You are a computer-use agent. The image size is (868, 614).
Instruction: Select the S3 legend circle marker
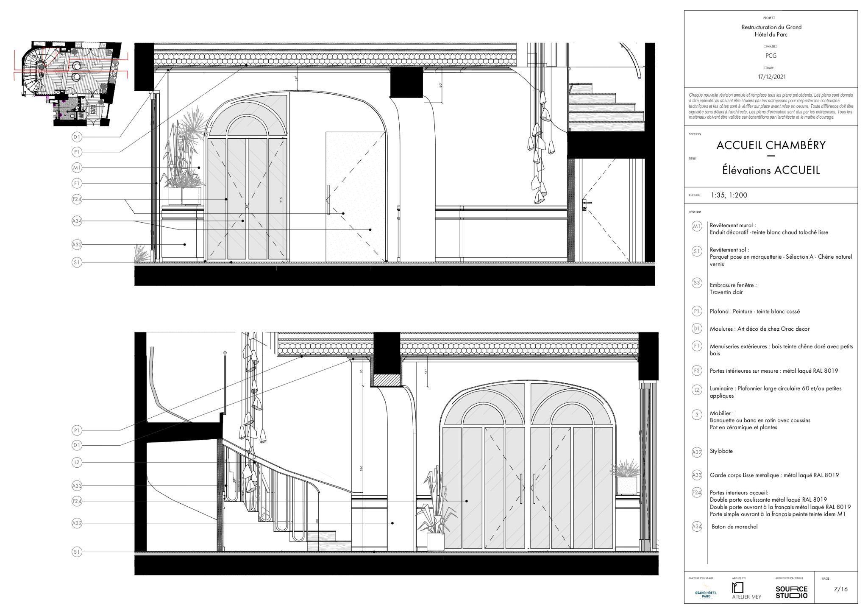pyautogui.click(x=697, y=283)
